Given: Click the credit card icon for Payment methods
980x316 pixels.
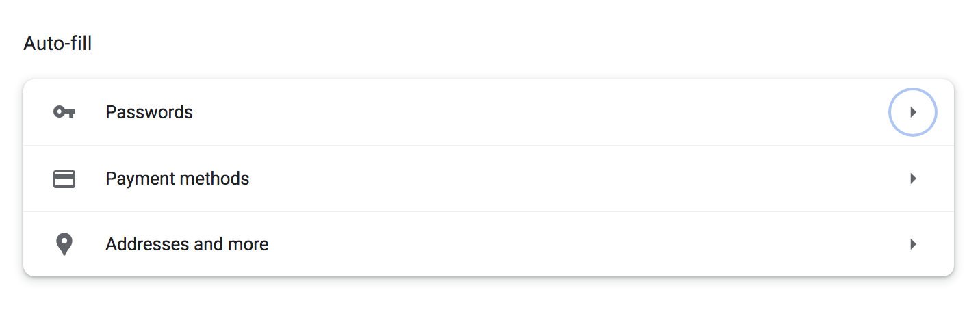Looking at the screenshot, I should (64, 179).
